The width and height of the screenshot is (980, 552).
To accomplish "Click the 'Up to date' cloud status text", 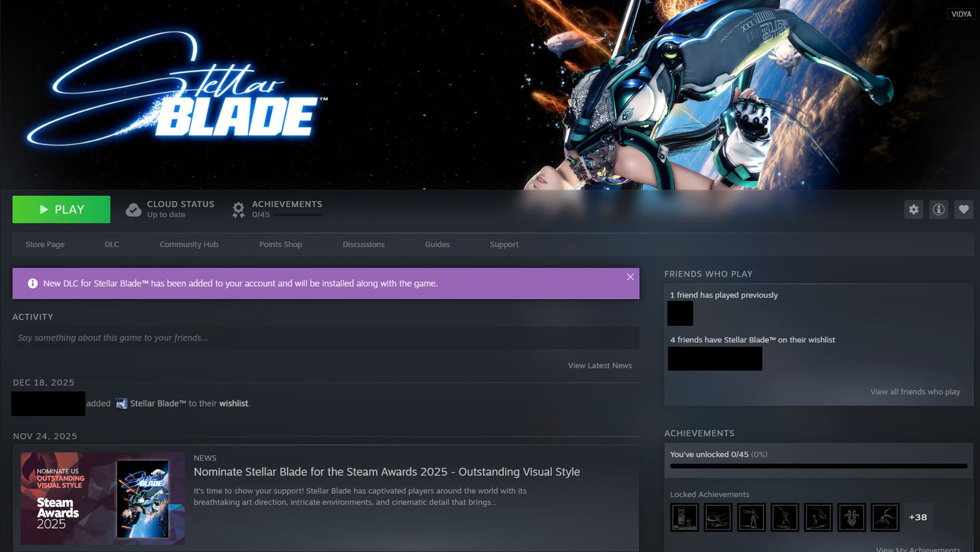I will click(166, 215).
